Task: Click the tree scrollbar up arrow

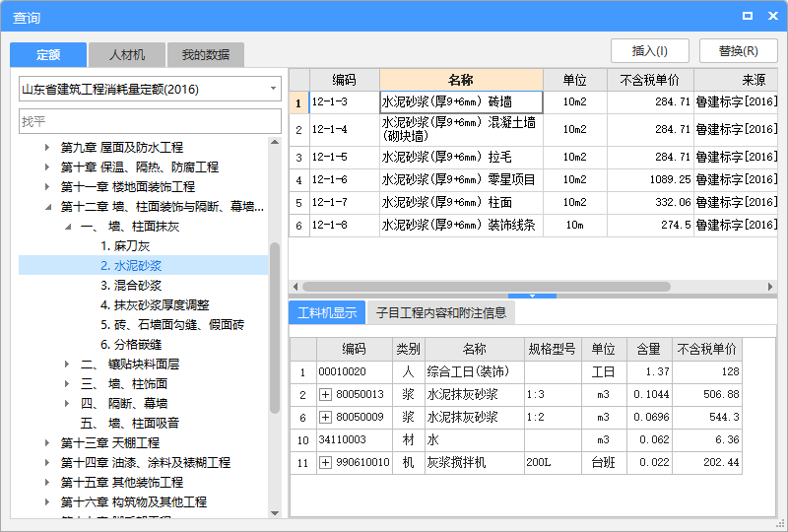Action: click(x=275, y=142)
